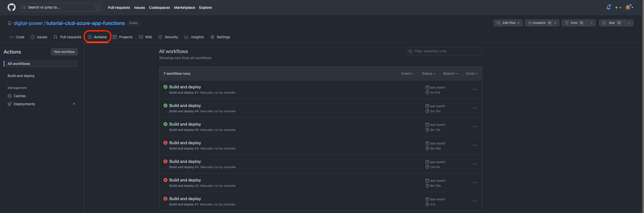Click the kebab menu for run #7
This screenshot has height=213, width=644.
pos(474,89)
